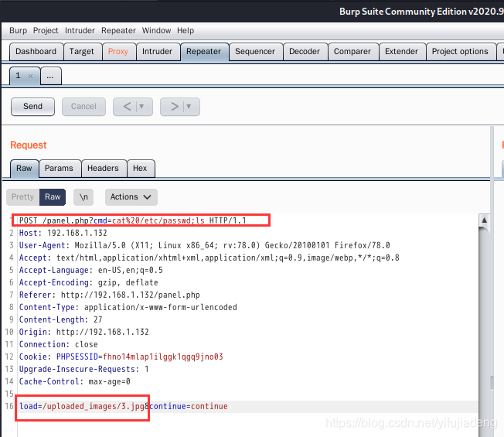Open the Project options tab

pos(460,52)
